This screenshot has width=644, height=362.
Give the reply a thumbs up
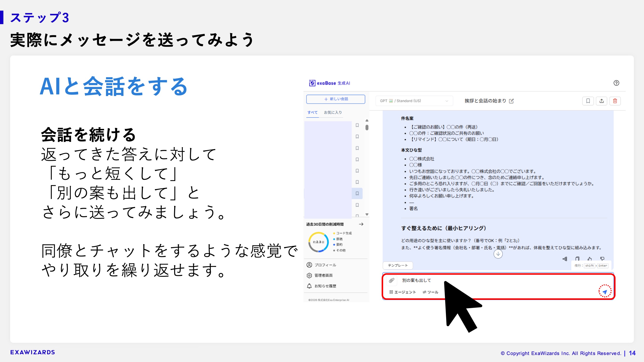coord(590,259)
